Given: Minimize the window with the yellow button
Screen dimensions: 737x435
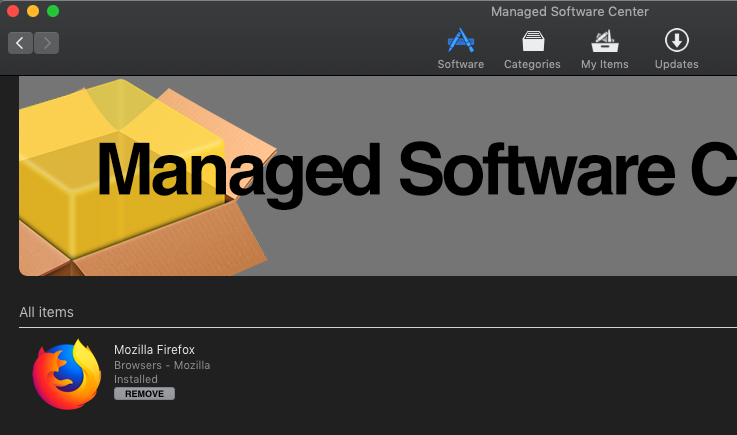Looking at the screenshot, I should (x=33, y=11).
